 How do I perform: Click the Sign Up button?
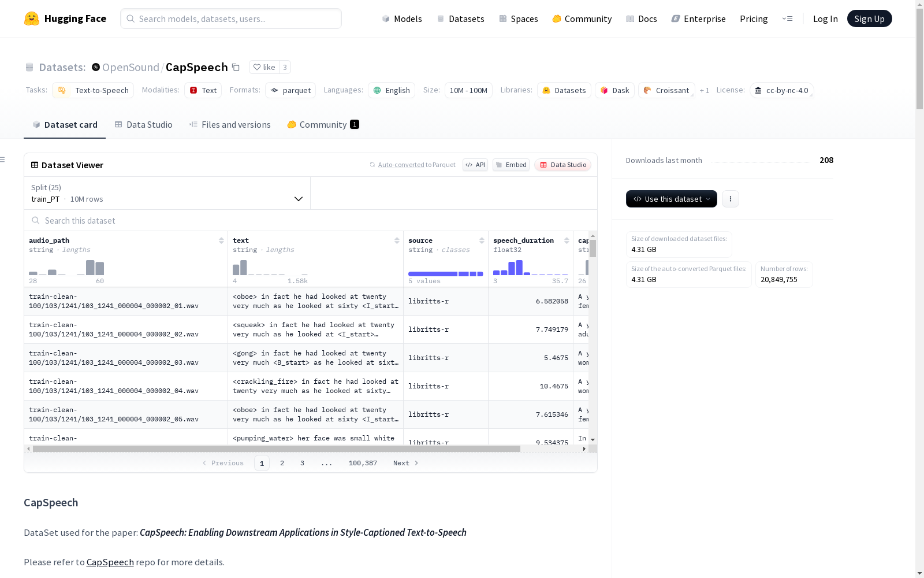[x=870, y=18]
